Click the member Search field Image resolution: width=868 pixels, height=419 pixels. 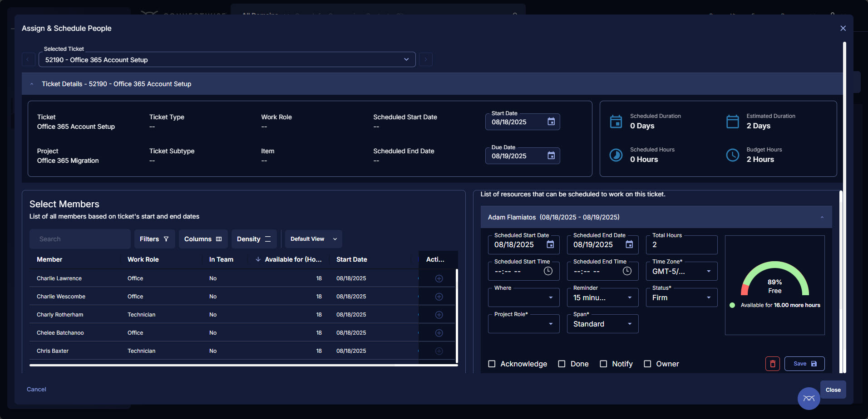(x=80, y=239)
